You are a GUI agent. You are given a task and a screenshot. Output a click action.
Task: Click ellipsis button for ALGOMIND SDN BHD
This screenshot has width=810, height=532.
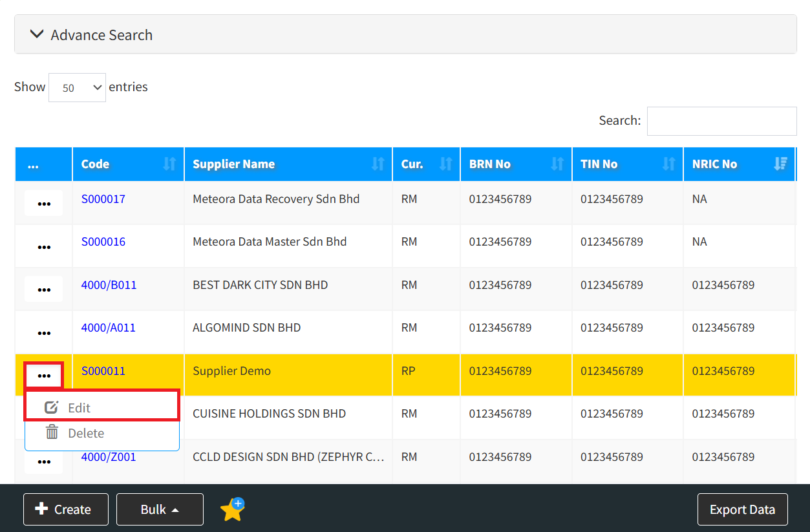[x=44, y=333]
